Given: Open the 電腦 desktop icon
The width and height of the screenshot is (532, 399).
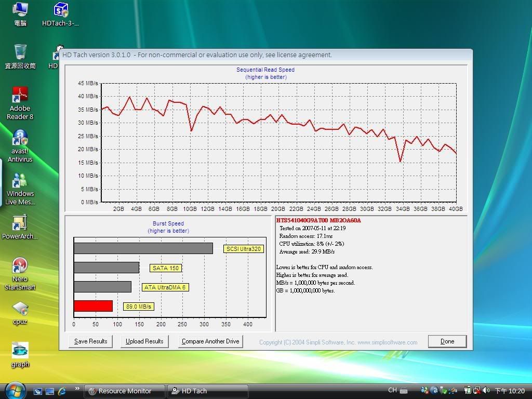Looking at the screenshot, I should click(x=20, y=14).
